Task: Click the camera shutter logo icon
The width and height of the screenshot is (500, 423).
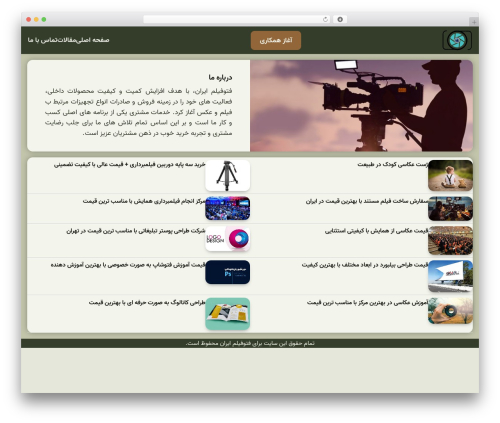Action: pyautogui.click(x=457, y=40)
